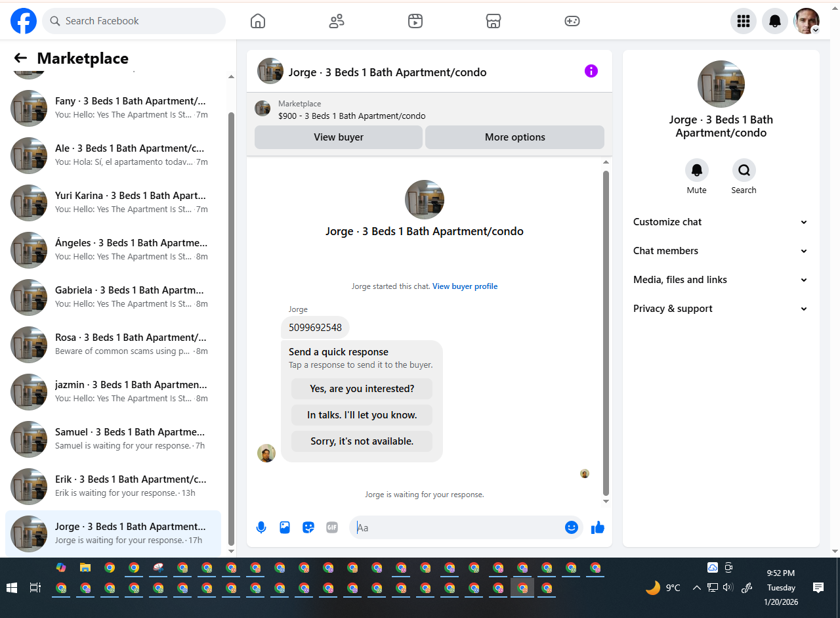Open the Friends icon in top bar
Viewport: 840px width, 618px height.
pos(337,21)
